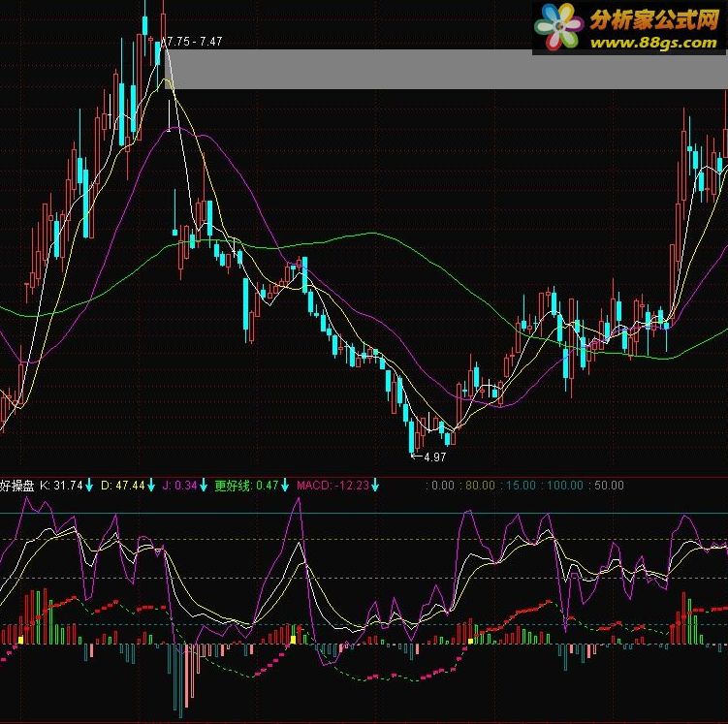The width and height of the screenshot is (728, 724).
Task: Click the down arrow beside J: 0.34
Action: tap(204, 486)
